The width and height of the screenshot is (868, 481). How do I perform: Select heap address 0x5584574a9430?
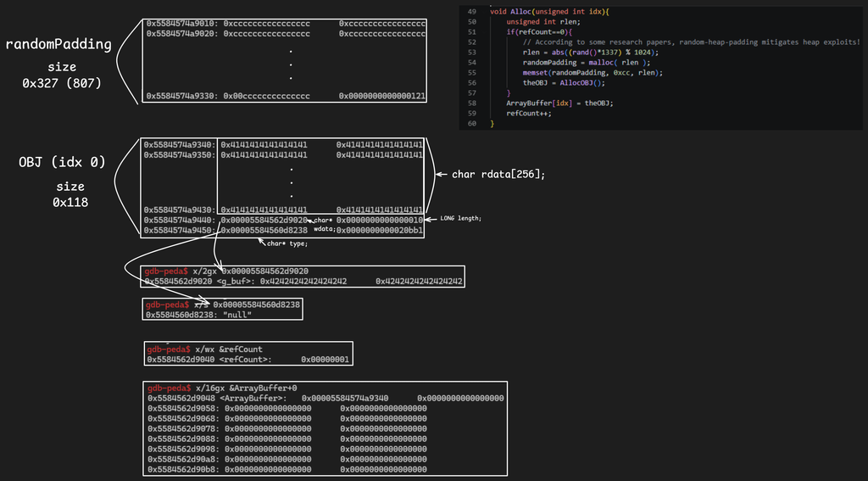click(181, 210)
